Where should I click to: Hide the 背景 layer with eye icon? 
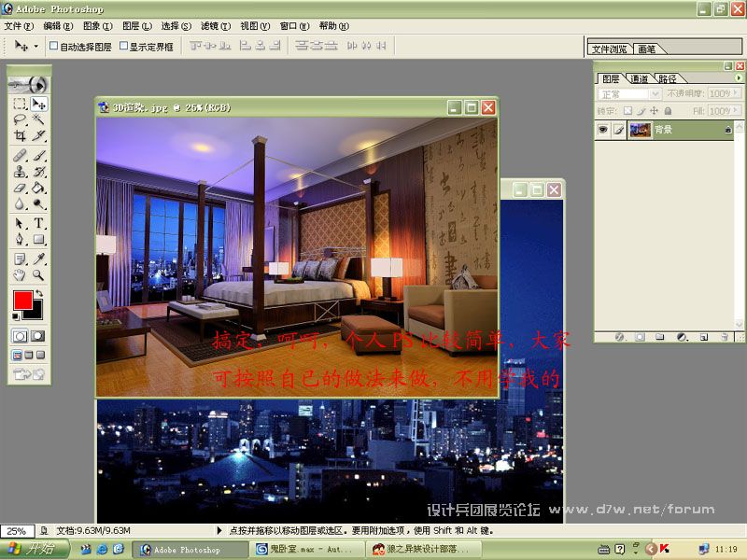point(603,131)
